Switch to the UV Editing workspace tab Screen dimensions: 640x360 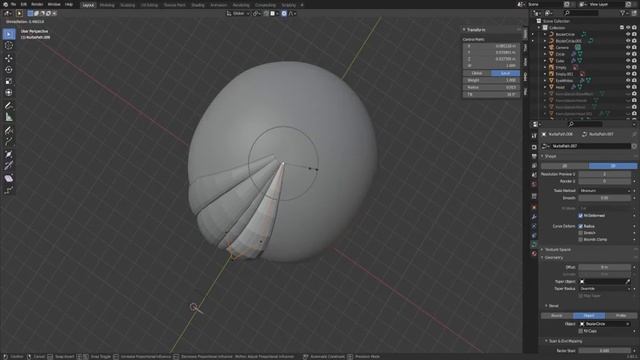click(x=149, y=5)
